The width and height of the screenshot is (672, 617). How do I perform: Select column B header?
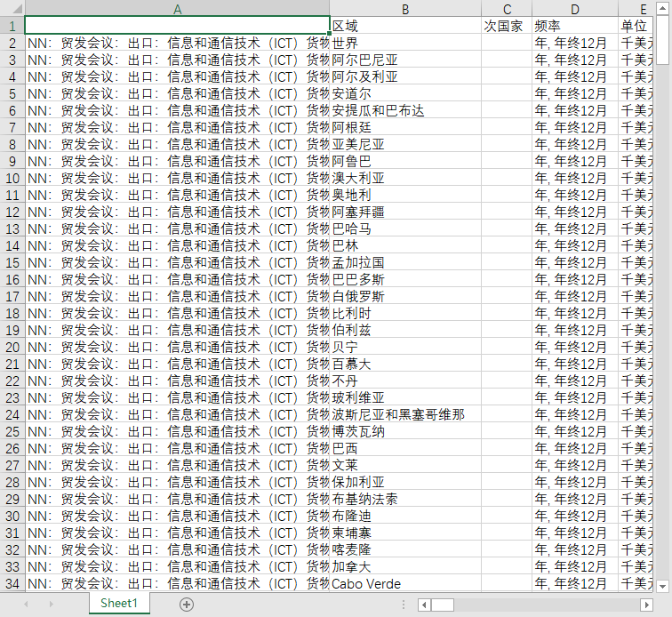tap(405, 9)
